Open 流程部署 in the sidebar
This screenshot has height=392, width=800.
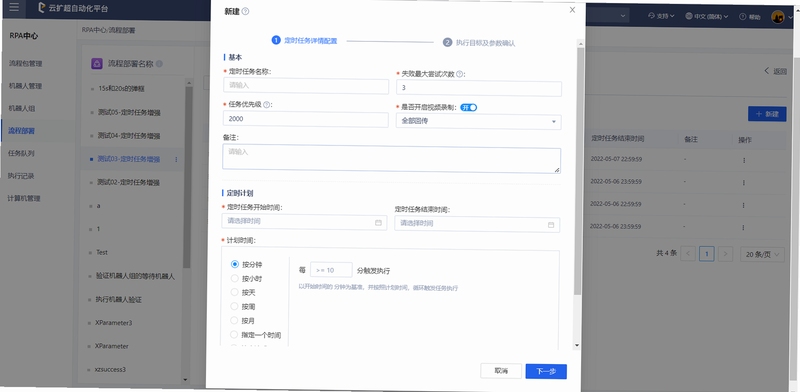(21, 131)
